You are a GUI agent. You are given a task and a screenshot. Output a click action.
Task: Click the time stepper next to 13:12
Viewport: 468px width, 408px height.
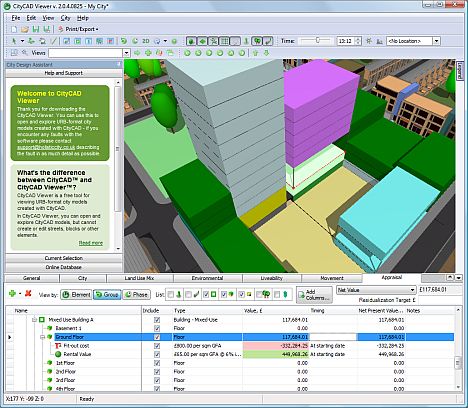358,41
